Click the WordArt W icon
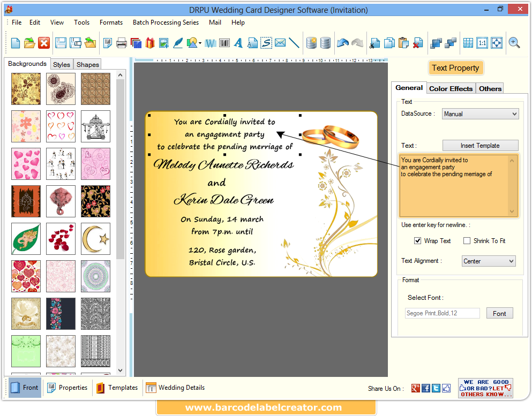The image size is (532, 416). pyautogui.click(x=211, y=43)
